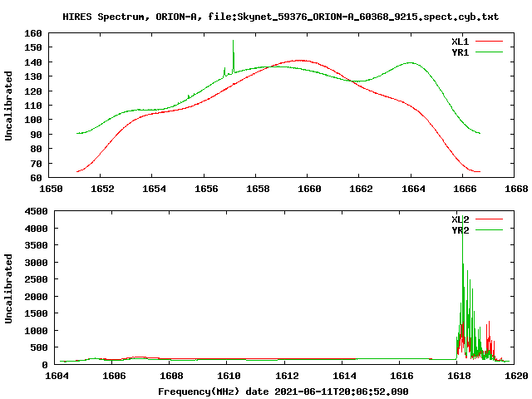Click the 1000 y-axis tick label

pos(36,331)
